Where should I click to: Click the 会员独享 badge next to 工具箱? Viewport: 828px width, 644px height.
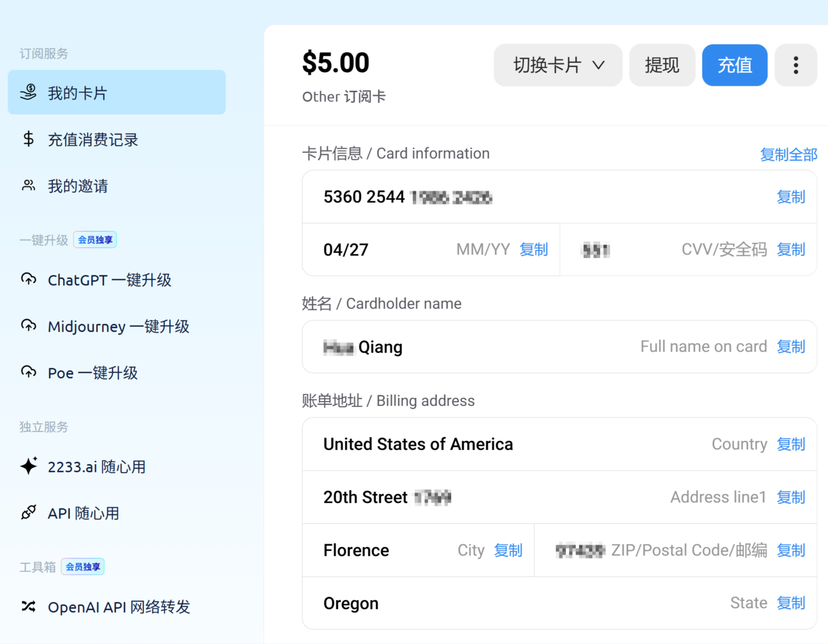pos(83,567)
